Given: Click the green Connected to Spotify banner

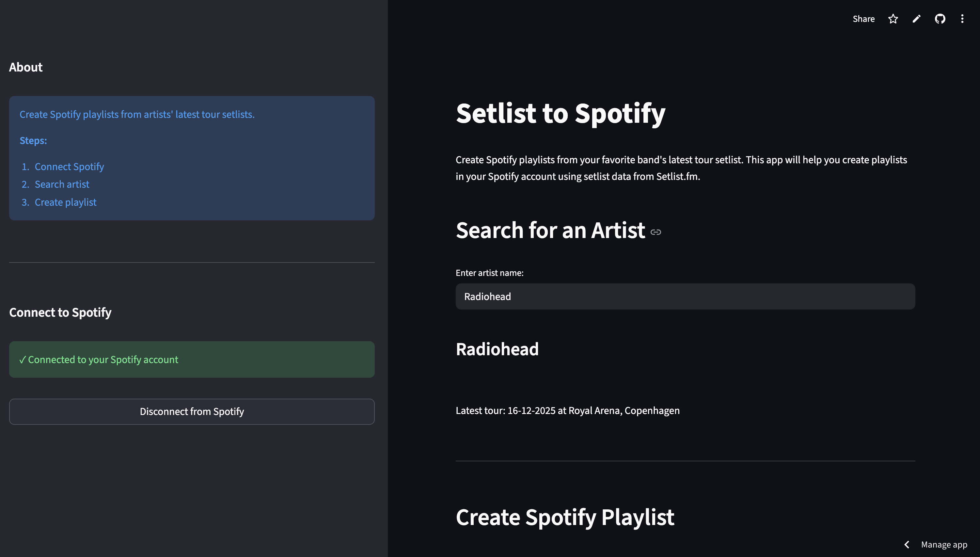Looking at the screenshot, I should [191, 359].
